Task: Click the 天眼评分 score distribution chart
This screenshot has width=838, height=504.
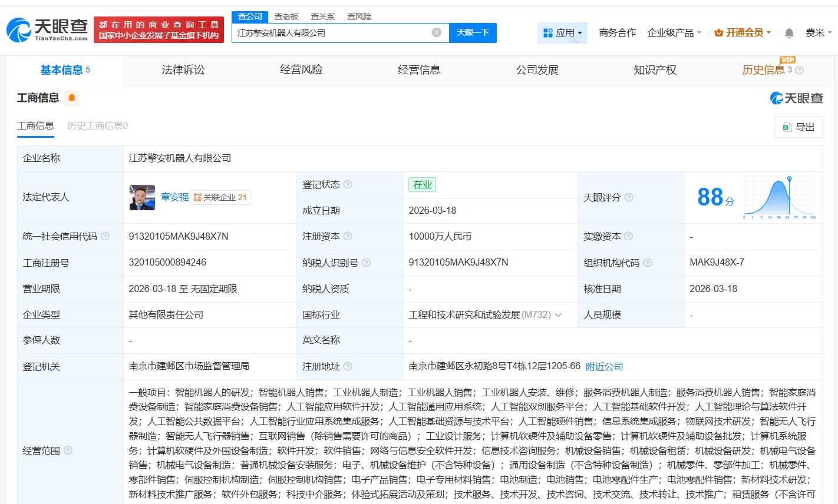Action: (780, 198)
